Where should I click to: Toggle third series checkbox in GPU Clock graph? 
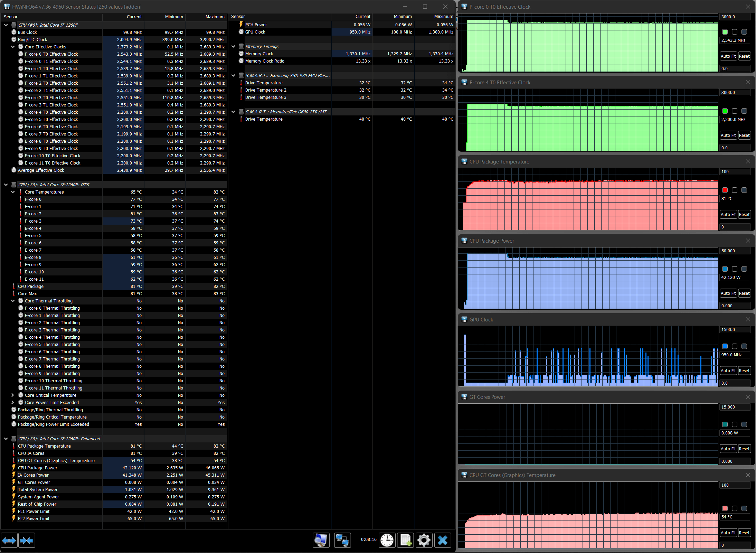point(744,346)
